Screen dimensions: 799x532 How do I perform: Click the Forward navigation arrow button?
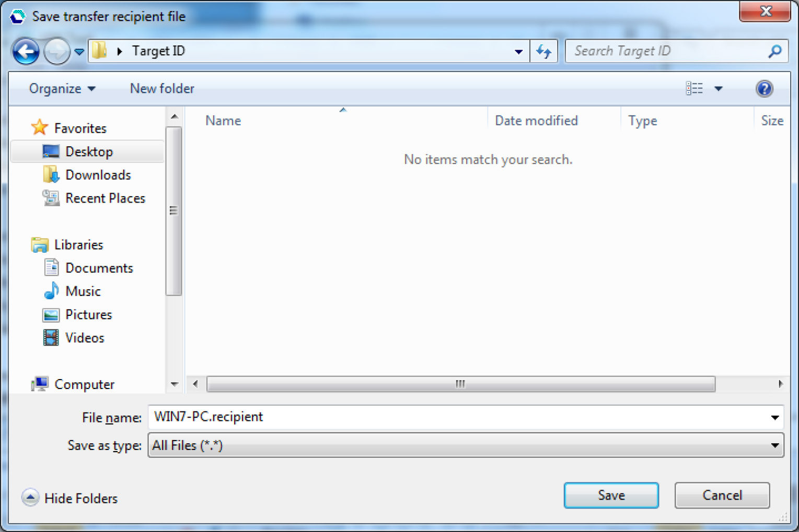click(x=56, y=51)
